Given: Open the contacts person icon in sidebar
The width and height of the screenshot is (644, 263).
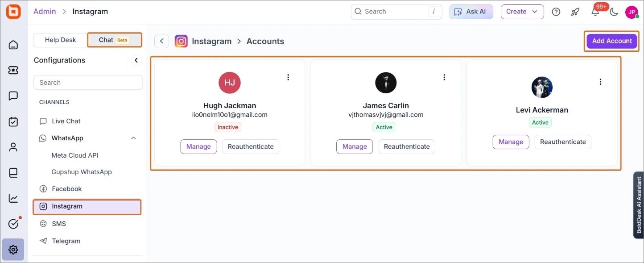Looking at the screenshot, I should tap(13, 147).
